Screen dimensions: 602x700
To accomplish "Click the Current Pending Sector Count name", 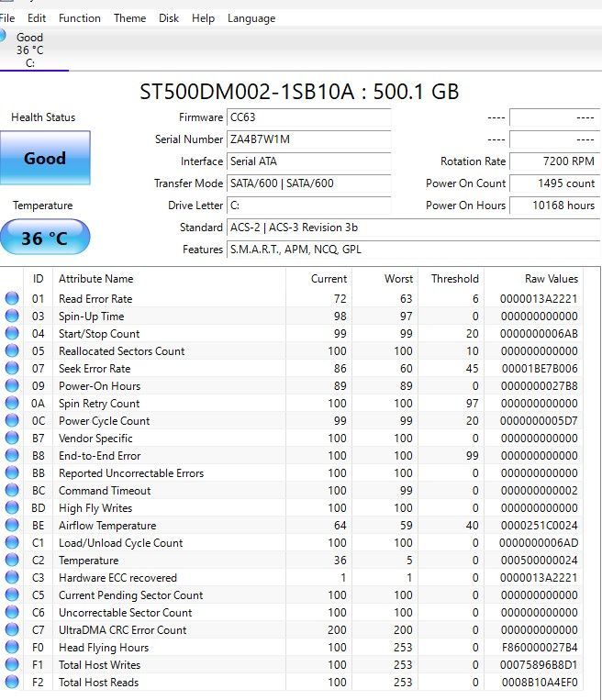I will 131,594.
